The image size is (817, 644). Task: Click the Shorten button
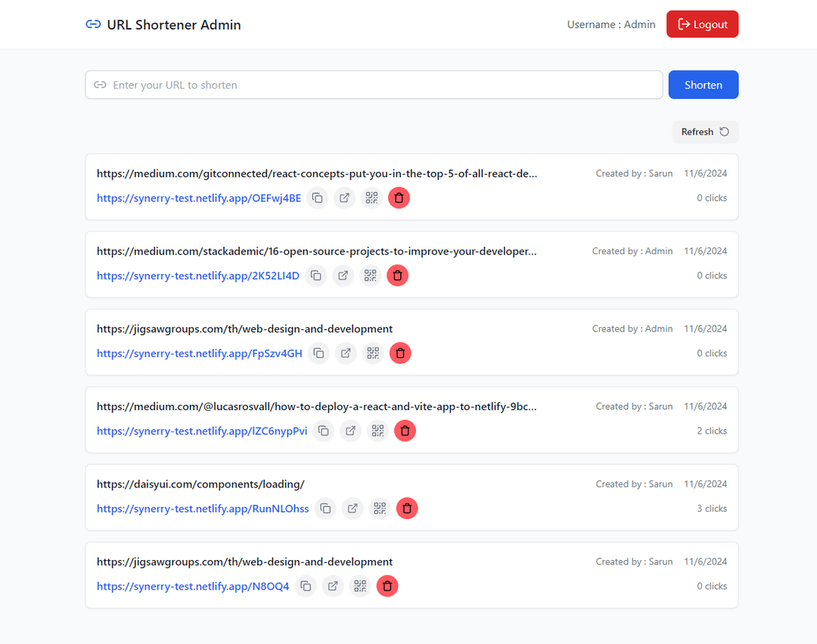point(703,85)
